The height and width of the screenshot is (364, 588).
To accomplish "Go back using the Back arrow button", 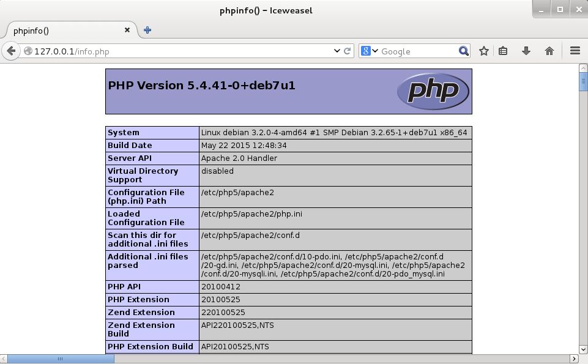I will tap(11, 51).
